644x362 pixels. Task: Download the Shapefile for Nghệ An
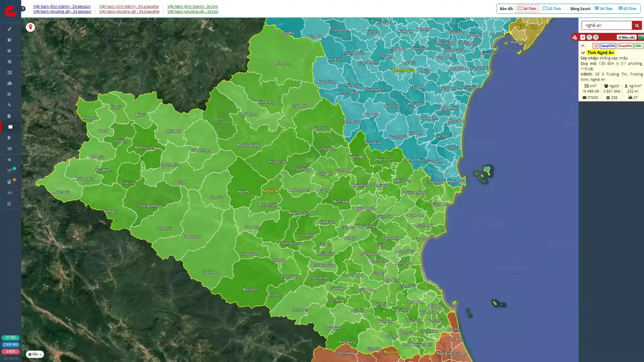point(625,46)
